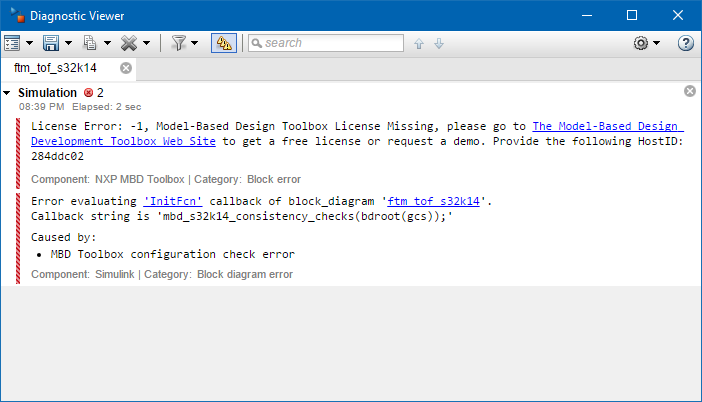Open the clear options dropdown arrow
702x402 pixels.
coord(146,43)
